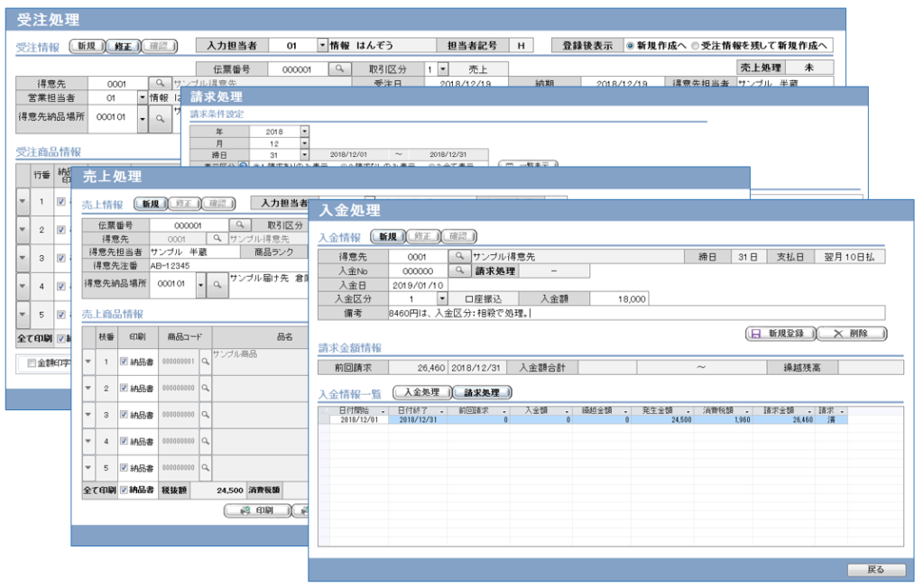This screenshot has height=587, width=924.
Task: Click 得意先 search icon in 売上処理 window
Action: coord(217,238)
